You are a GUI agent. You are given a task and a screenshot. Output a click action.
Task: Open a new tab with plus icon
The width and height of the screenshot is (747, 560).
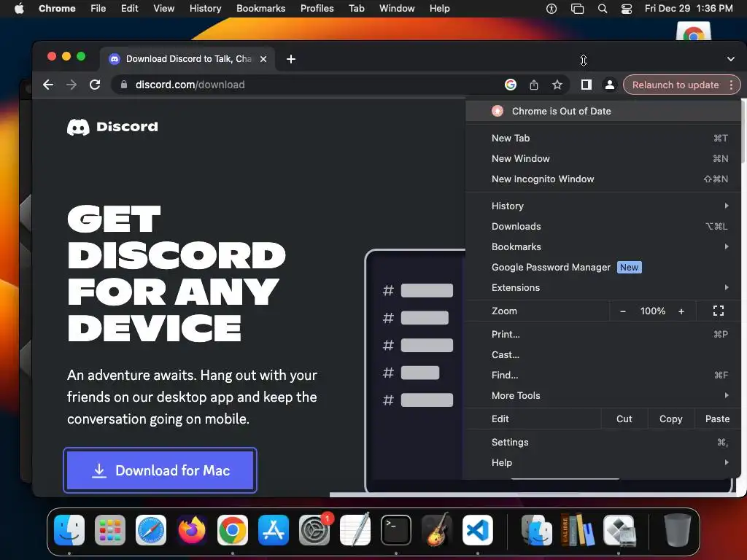click(291, 59)
